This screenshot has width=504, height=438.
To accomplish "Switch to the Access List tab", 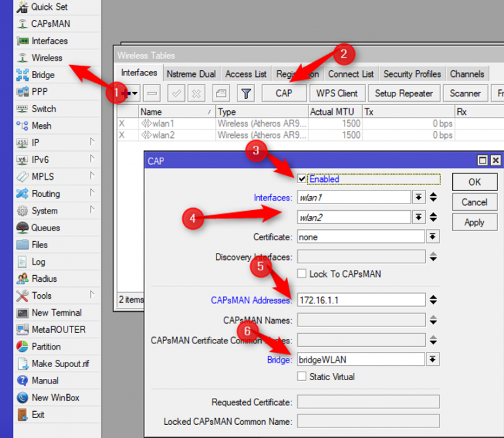I will pyautogui.click(x=246, y=74).
